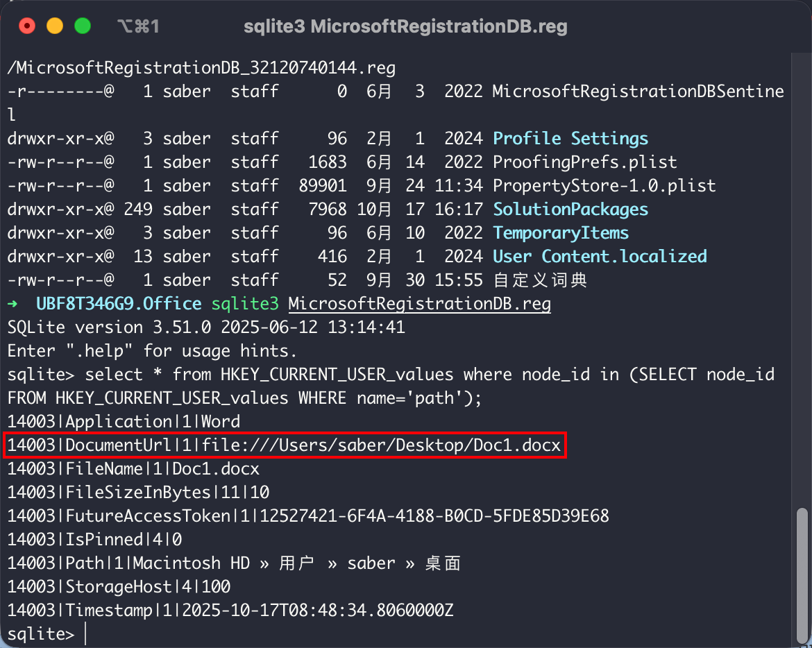The height and width of the screenshot is (648, 812).
Task: Click the ⌥⌘1 tab shortcut indicator
Action: point(139,26)
